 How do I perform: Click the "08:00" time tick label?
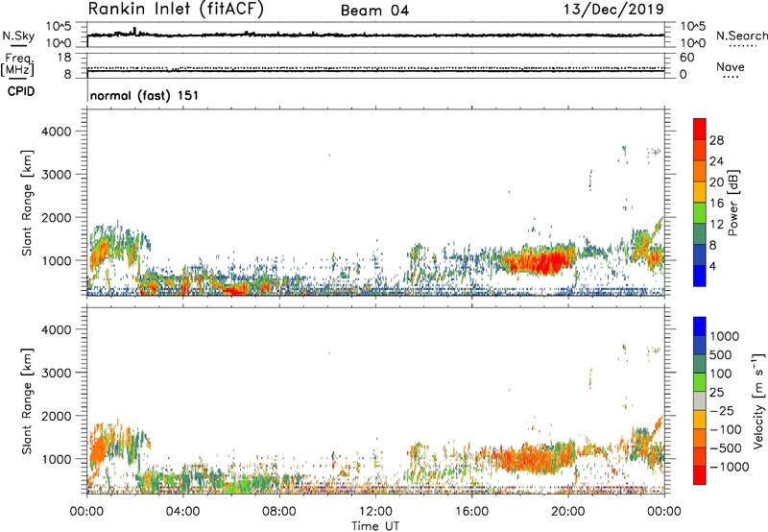279,512
